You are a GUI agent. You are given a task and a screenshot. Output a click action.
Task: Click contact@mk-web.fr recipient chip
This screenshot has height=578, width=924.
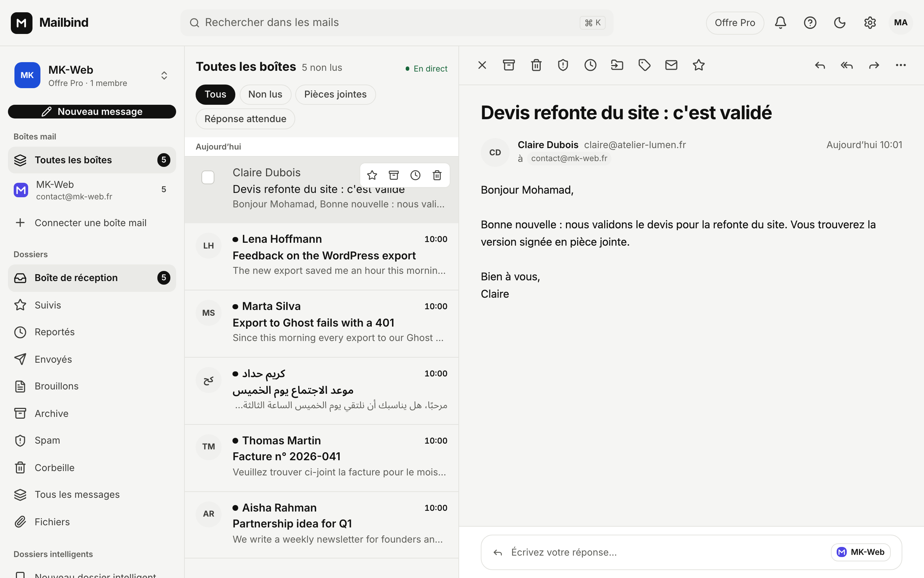[x=569, y=158]
